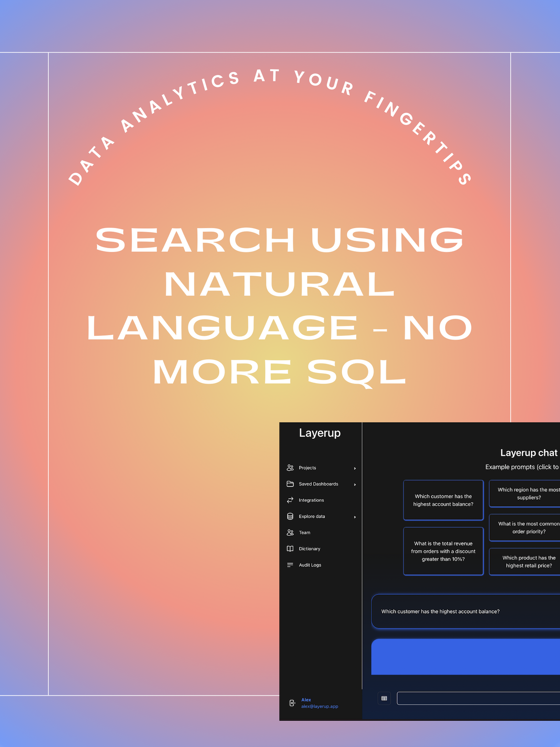Select the most common order priority prompt
The image size is (560, 747).
click(526, 527)
